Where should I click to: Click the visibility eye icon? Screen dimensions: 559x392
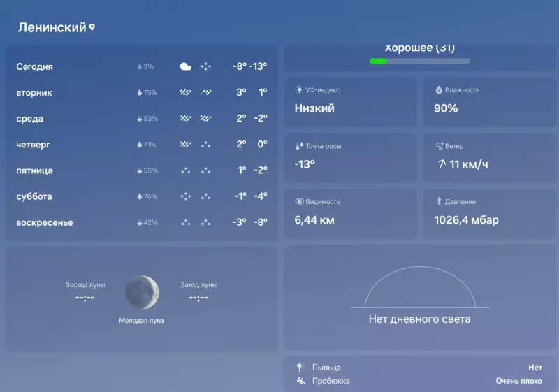[299, 201]
